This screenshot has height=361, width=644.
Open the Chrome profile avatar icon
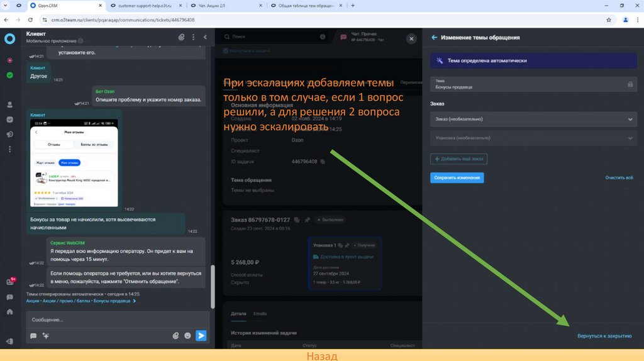point(626,19)
